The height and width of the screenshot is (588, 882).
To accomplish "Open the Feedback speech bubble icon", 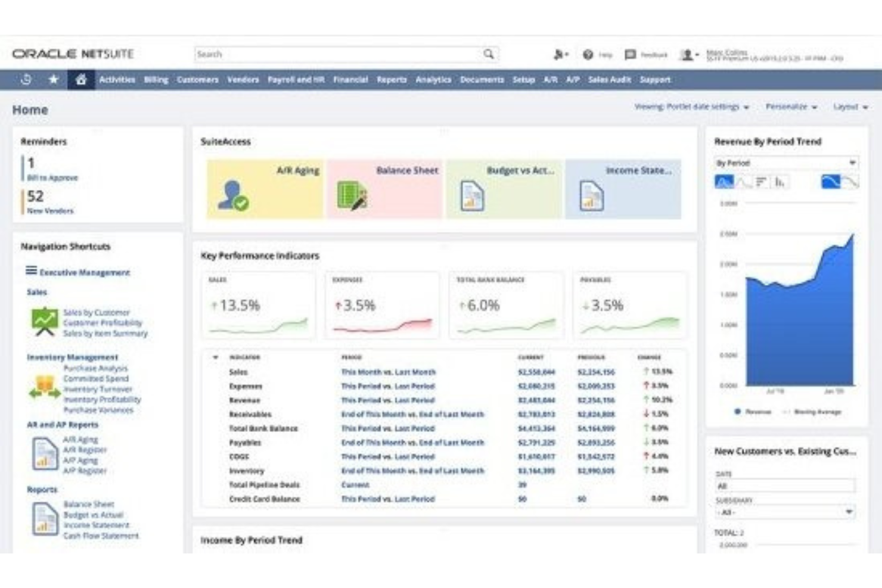I will [x=630, y=55].
